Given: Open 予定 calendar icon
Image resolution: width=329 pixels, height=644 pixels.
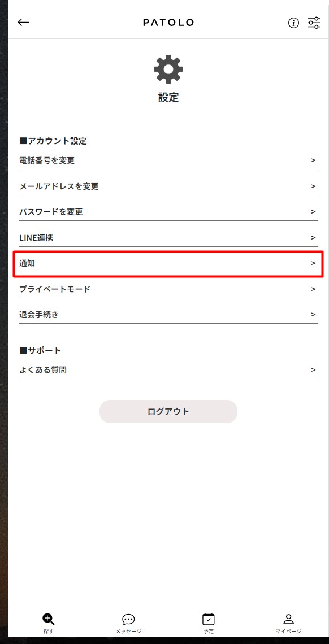Looking at the screenshot, I should (x=209, y=619).
